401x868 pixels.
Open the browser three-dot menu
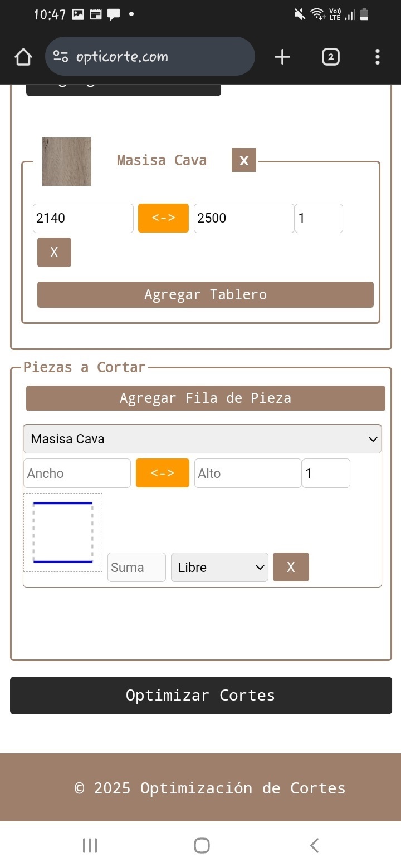pos(378,57)
